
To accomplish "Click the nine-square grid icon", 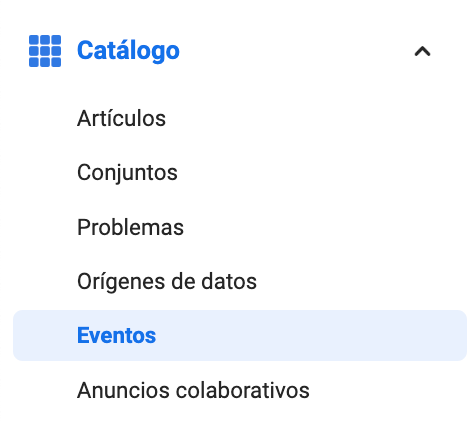I will click(45, 51).
